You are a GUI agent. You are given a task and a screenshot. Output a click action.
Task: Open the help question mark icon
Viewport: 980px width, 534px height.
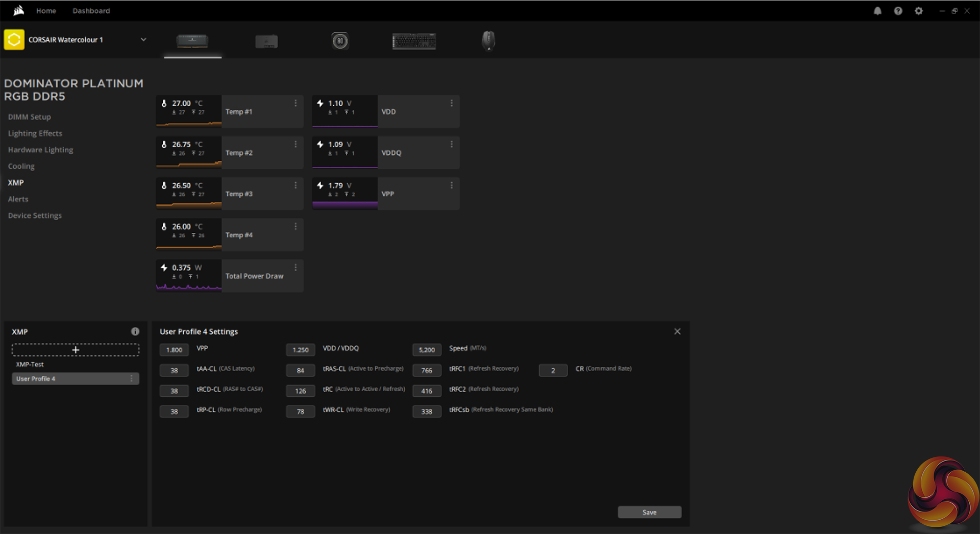(898, 11)
